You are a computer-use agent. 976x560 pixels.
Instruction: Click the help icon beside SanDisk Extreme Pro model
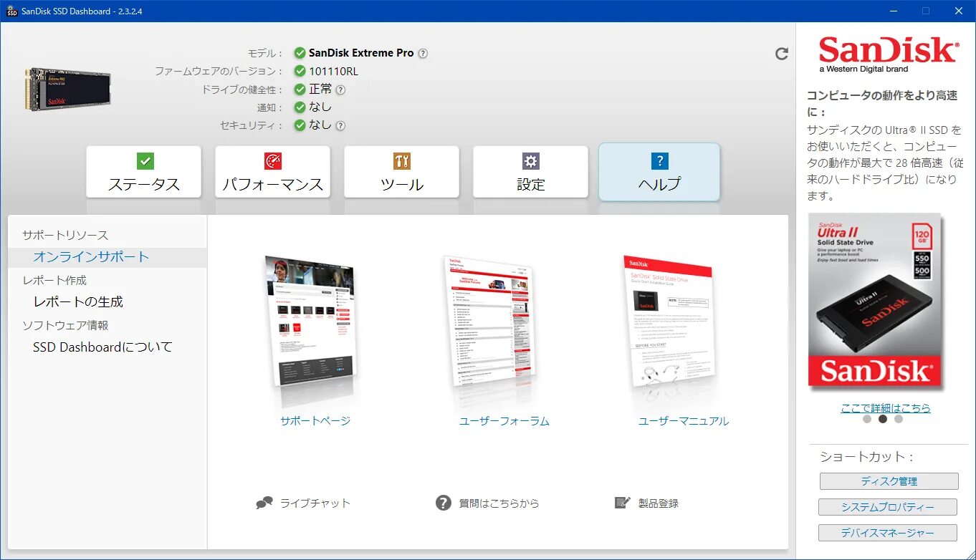pos(423,52)
